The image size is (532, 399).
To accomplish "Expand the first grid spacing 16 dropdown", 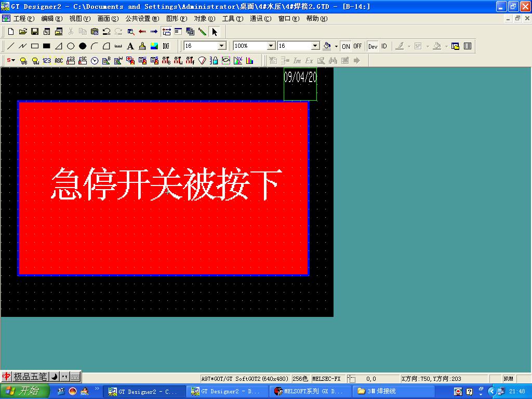I will pos(221,46).
